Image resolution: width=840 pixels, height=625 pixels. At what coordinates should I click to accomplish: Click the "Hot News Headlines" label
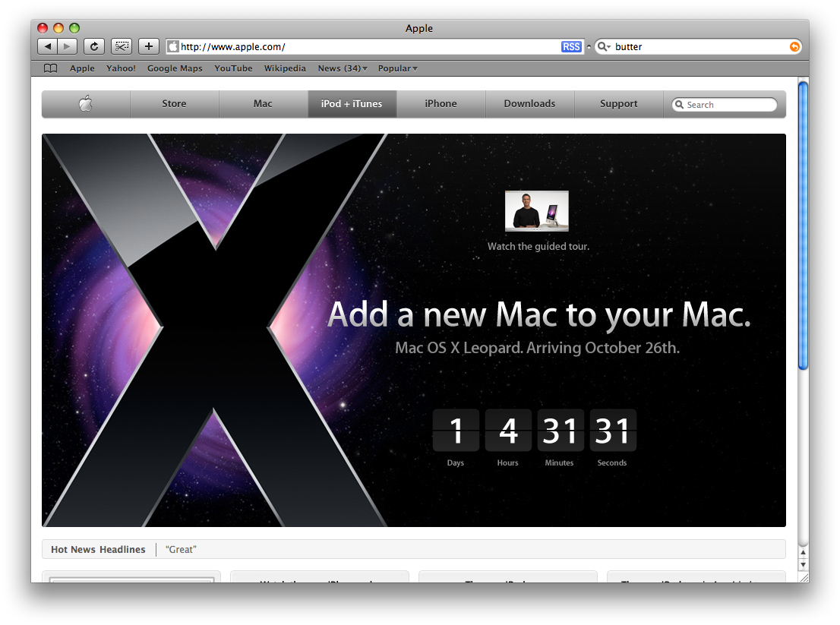(98, 550)
